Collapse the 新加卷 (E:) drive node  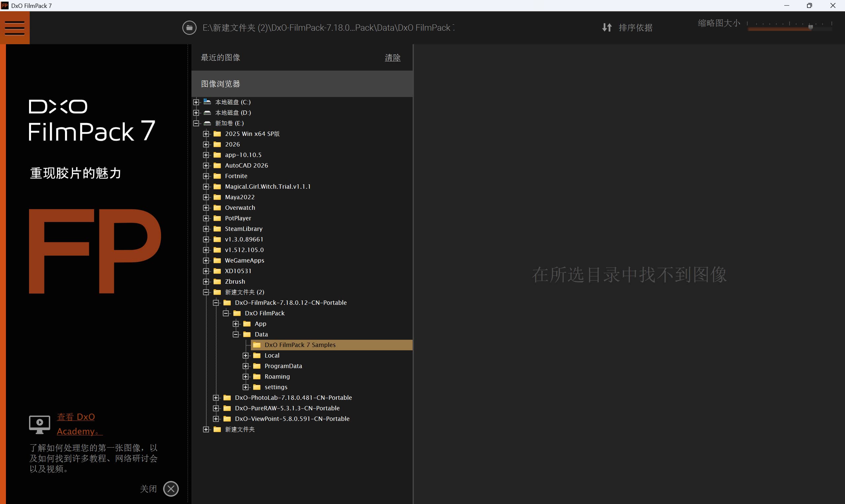coord(196,123)
